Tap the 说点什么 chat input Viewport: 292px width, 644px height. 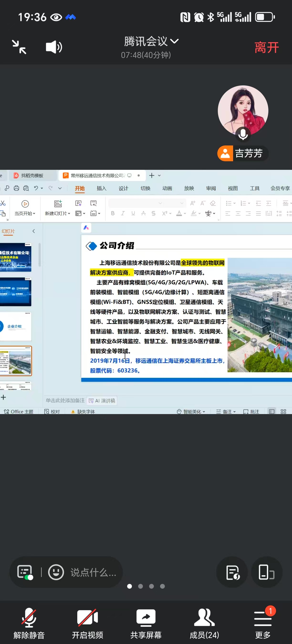[x=93, y=572]
